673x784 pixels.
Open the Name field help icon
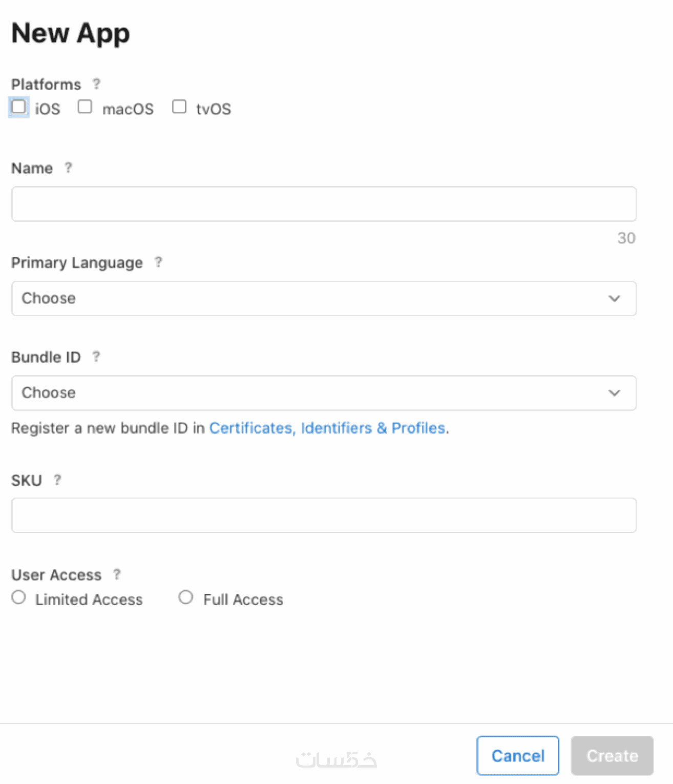click(68, 168)
